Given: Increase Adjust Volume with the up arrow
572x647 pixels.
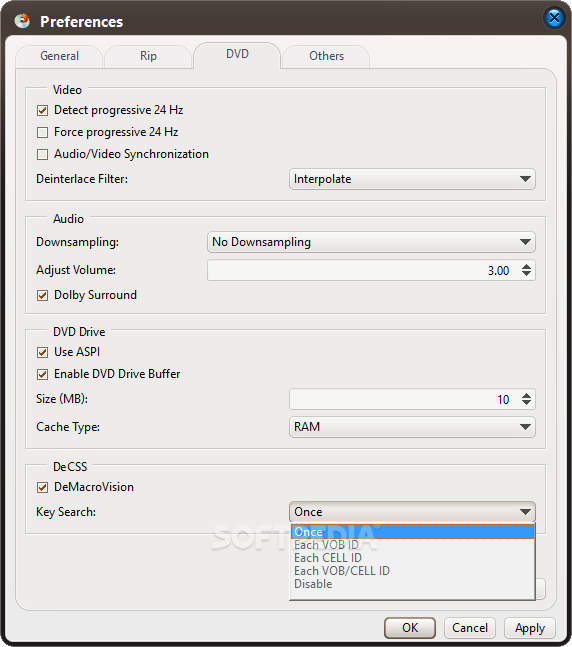Looking at the screenshot, I should pos(526,267).
